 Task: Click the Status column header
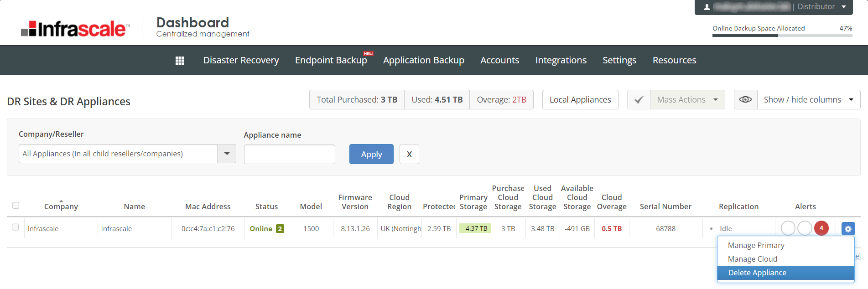(266, 206)
